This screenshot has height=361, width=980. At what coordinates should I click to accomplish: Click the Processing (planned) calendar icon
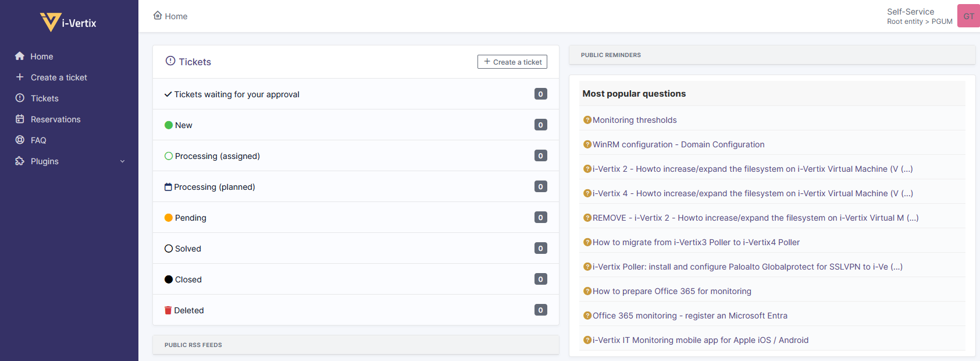tap(168, 187)
